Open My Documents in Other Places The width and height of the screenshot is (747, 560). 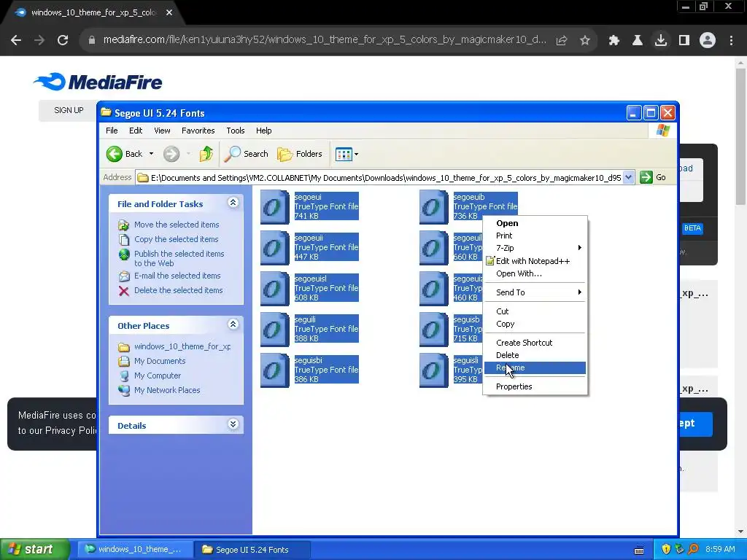point(160,361)
